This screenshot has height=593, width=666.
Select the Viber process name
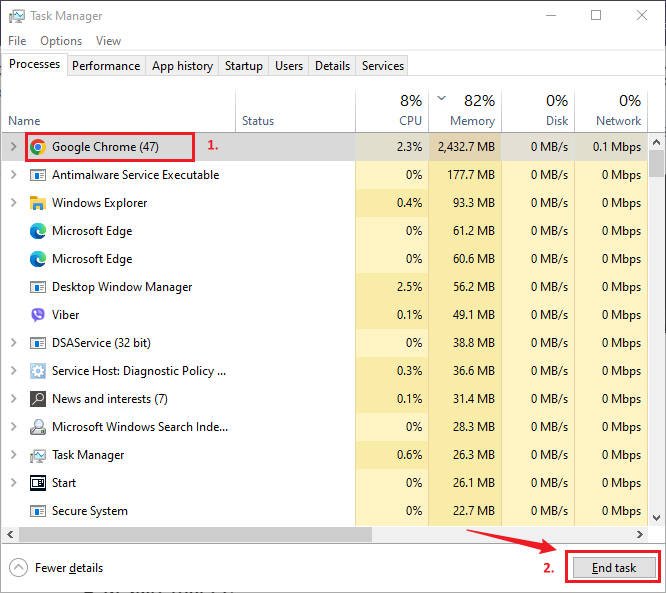[x=65, y=315]
